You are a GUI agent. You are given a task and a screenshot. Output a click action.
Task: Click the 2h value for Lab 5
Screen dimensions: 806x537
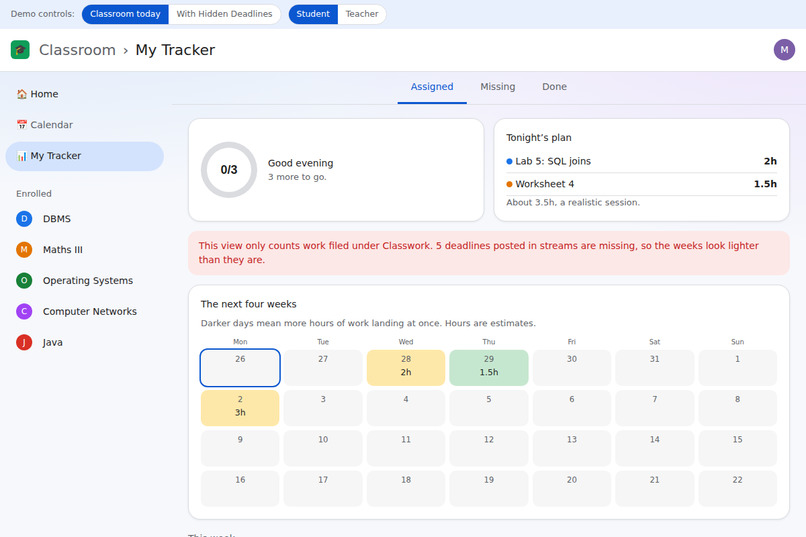pyautogui.click(x=770, y=161)
